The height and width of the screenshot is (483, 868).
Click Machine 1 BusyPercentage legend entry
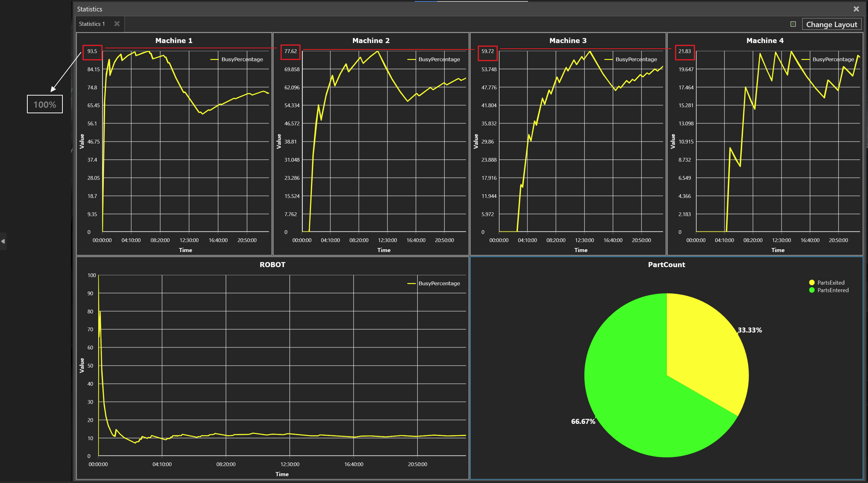click(242, 59)
